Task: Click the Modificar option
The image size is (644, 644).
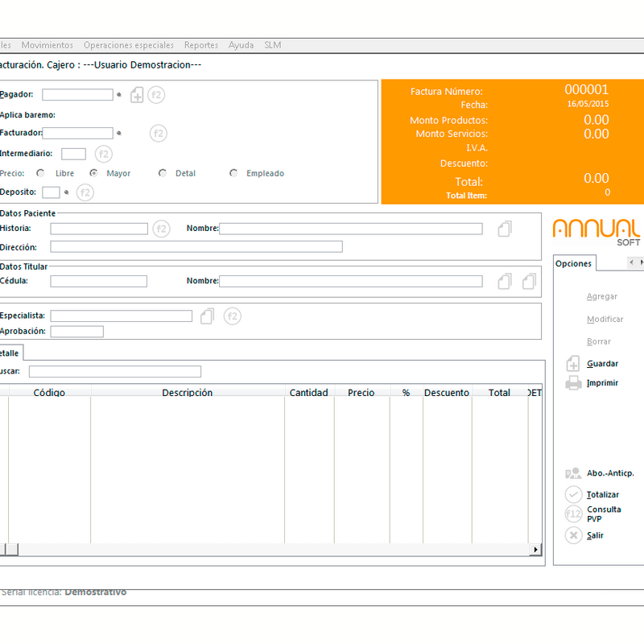Action: pos(605,319)
